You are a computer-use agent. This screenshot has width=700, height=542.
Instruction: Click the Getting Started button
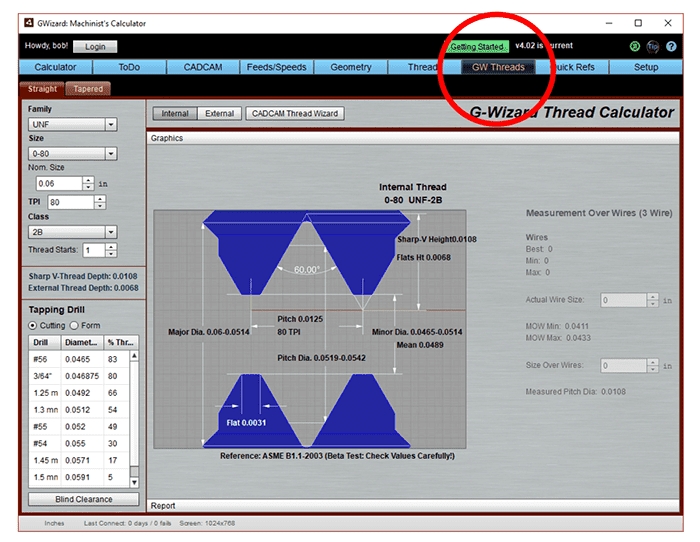(477, 46)
